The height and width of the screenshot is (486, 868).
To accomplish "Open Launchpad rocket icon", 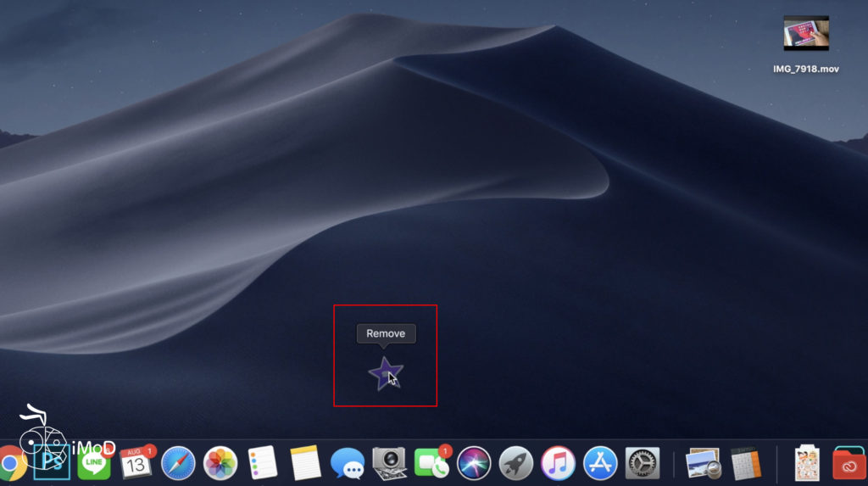I will point(516,463).
